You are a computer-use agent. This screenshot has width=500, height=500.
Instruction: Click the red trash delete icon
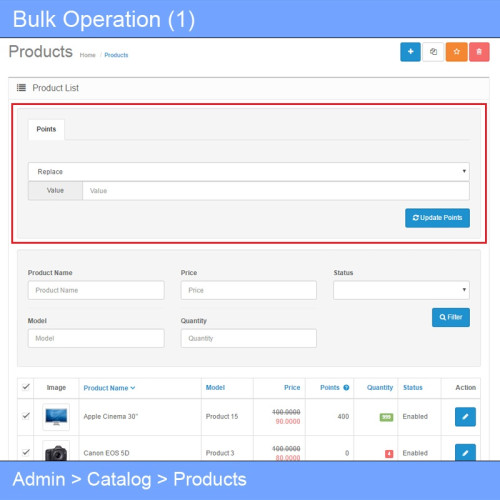click(479, 52)
